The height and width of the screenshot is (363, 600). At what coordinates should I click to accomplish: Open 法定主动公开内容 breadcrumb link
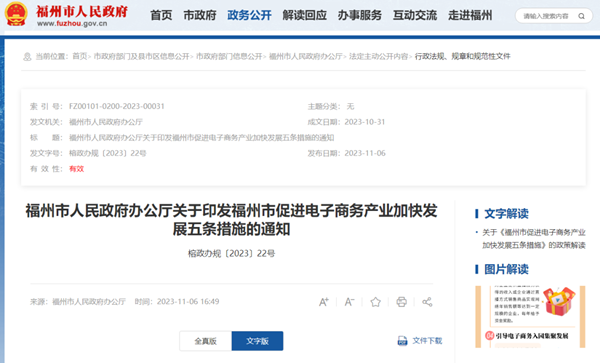coord(378,56)
